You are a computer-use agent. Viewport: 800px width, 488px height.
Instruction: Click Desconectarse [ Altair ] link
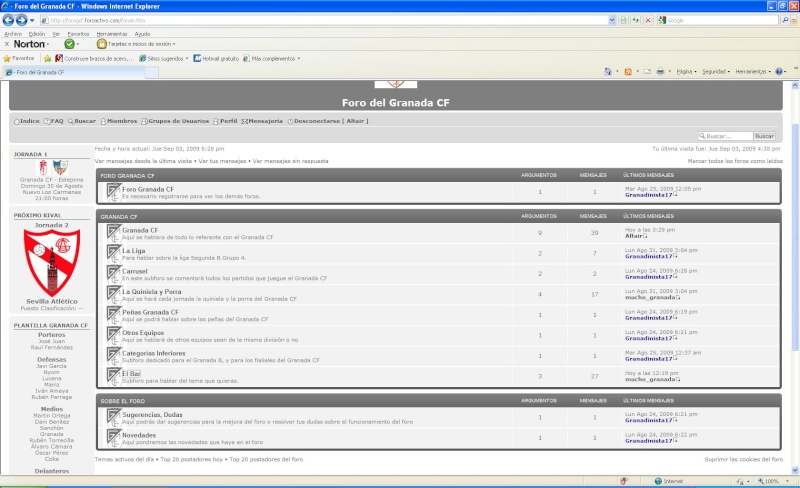[328, 121]
